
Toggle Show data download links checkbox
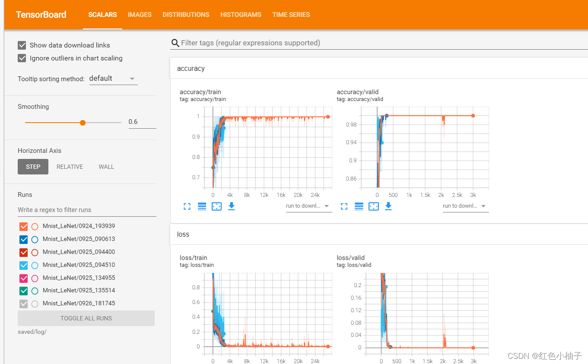[22, 45]
